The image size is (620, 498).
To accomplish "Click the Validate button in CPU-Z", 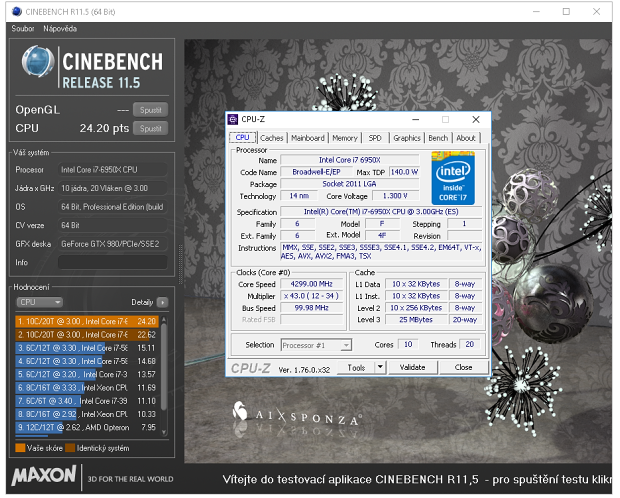I will click(x=412, y=367).
